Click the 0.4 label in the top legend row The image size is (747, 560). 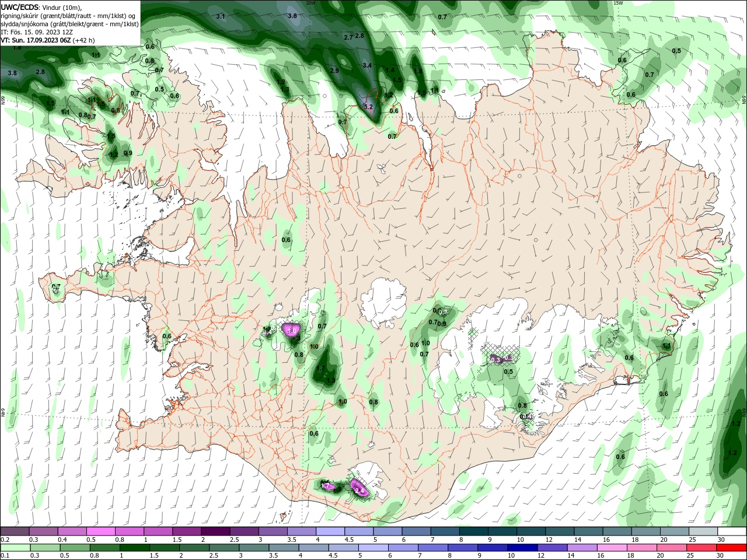(62, 540)
